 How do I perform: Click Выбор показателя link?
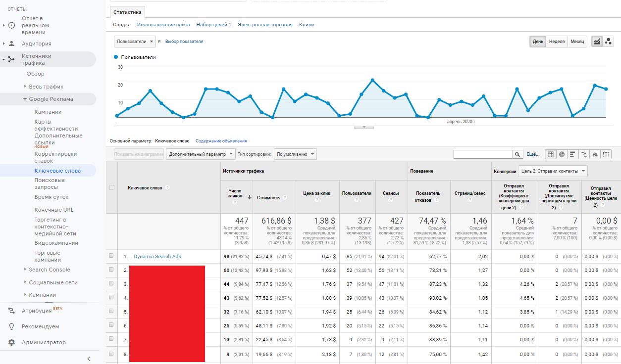click(x=184, y=42)
